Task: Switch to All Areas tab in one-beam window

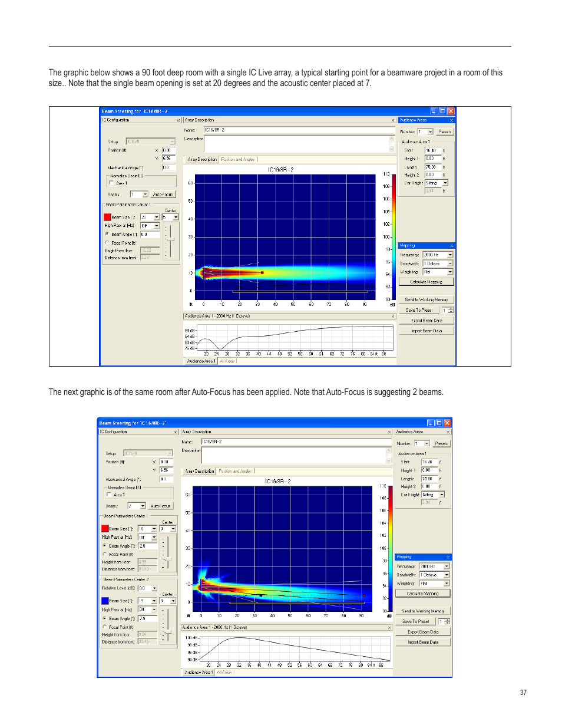Action: click(227, 361)
